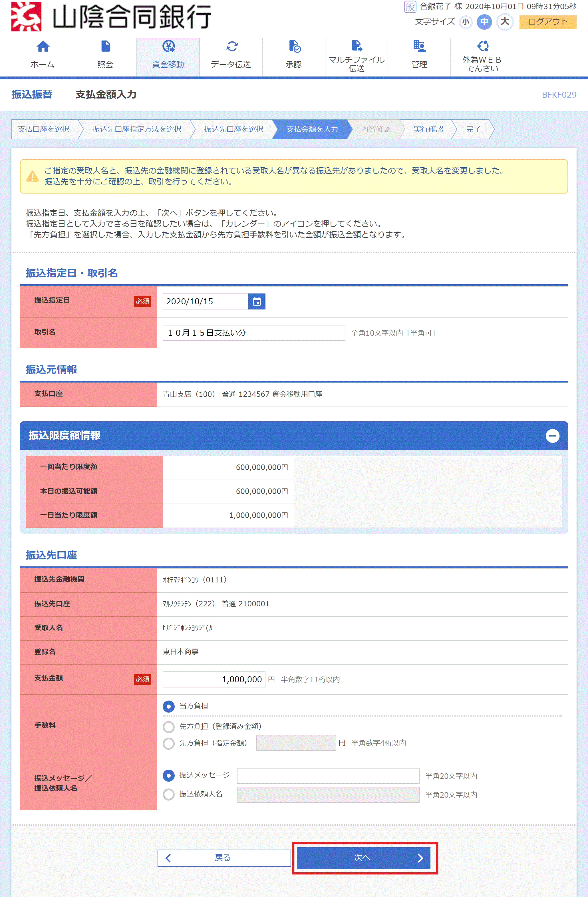The height and width of the screenshot is (897, 588).
Task: Click the 振込先口座指定方法を選択 step
Action: [137, 129]
